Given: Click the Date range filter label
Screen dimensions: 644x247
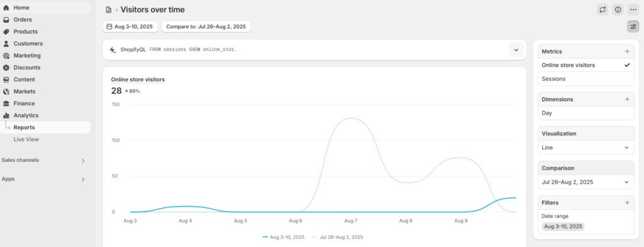Looking at the screenshot, I should tap(555, 216).
